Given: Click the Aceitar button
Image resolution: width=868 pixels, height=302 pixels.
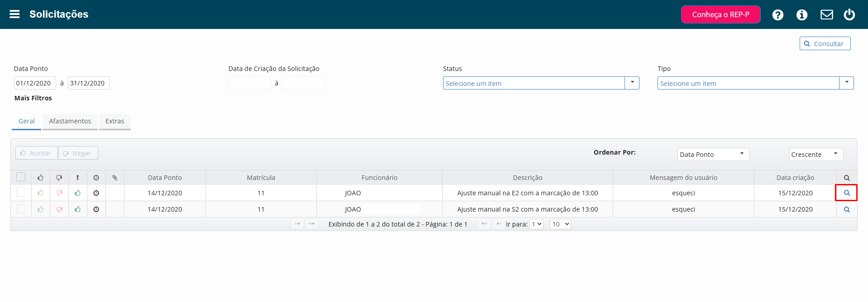Looking at the screenshot, I should coord(36,153).
